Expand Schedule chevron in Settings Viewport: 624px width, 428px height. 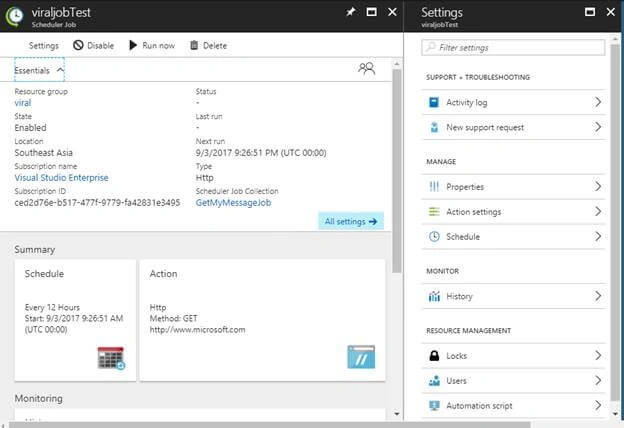tap(598, 236)
